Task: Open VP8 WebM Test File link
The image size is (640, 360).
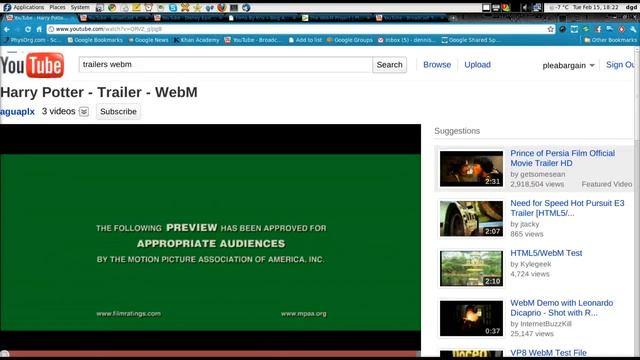Action: [x=548, y=353]
